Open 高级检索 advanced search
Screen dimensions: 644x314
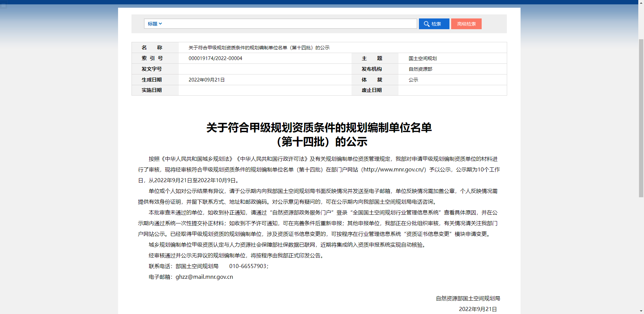pyautogui.click(x=466, y=24)
